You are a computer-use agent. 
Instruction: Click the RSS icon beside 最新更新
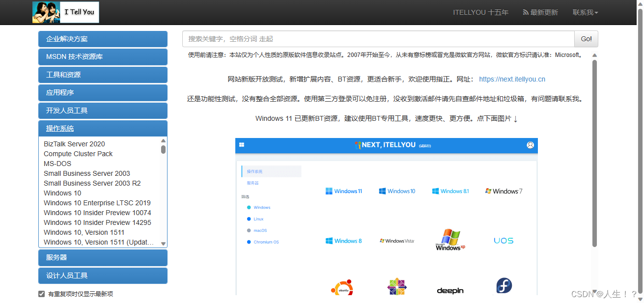coord(526,12)
